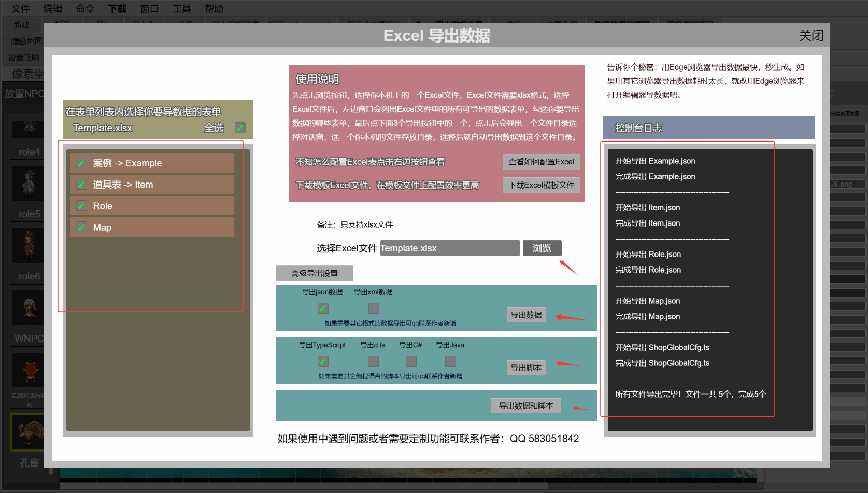Click the 备注：只支持xlsx文件 note

355,224
